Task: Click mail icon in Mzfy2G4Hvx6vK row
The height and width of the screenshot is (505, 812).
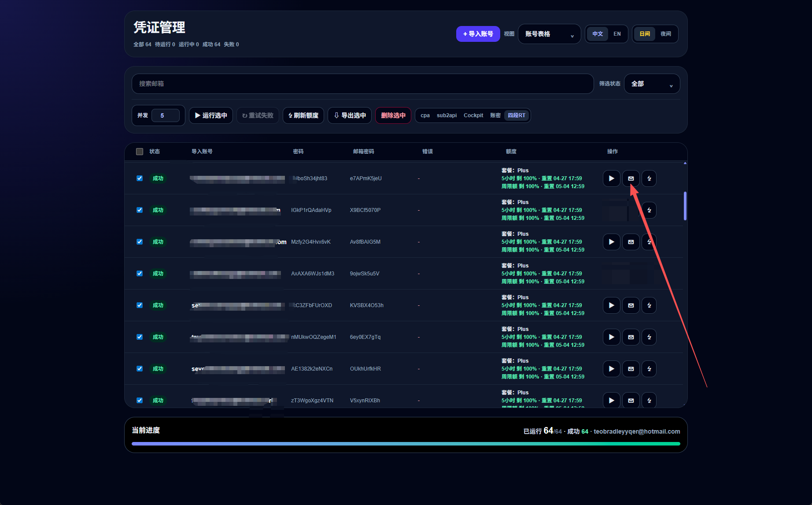Action: (631, 242)
